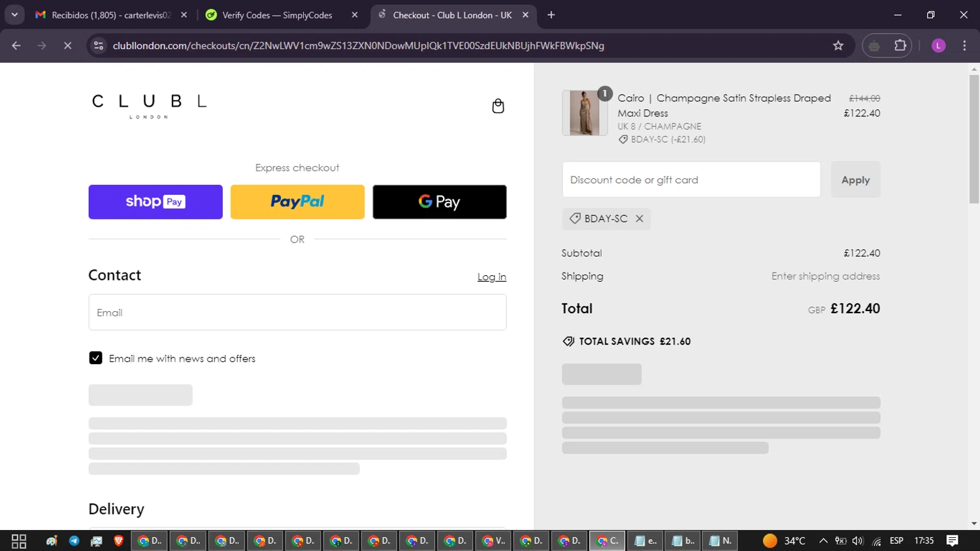980x551 pixels.
Task: Open Windows Task View on taskbar
Action: pyautogui.click(x=19, y=541)
